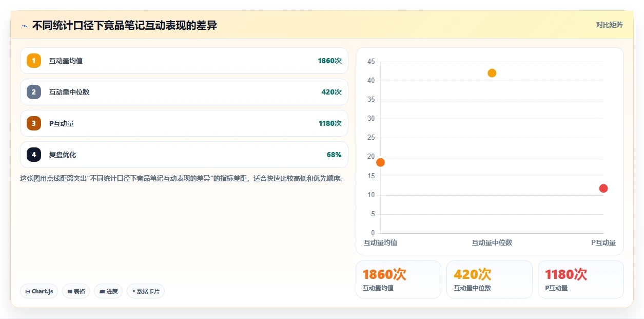Screen dimensions: 644x319
Task: Open the red 1180次 data card
Action: click(580, 279)
